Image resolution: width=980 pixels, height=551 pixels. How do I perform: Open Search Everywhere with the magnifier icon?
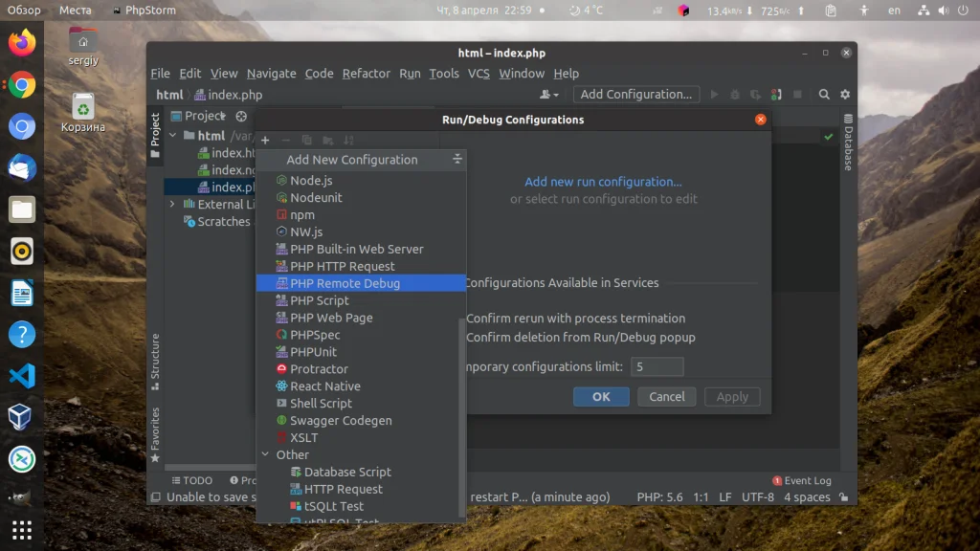tap(824, 95)
